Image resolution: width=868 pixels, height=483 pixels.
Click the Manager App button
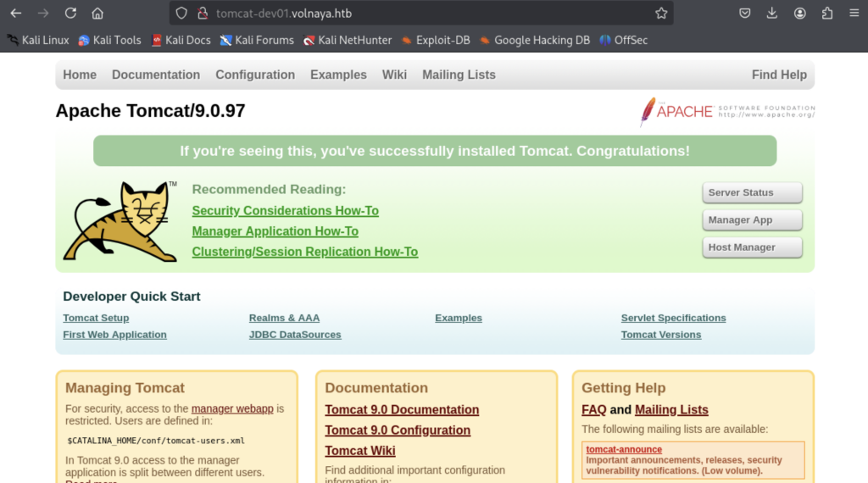[x=753, y=219]
